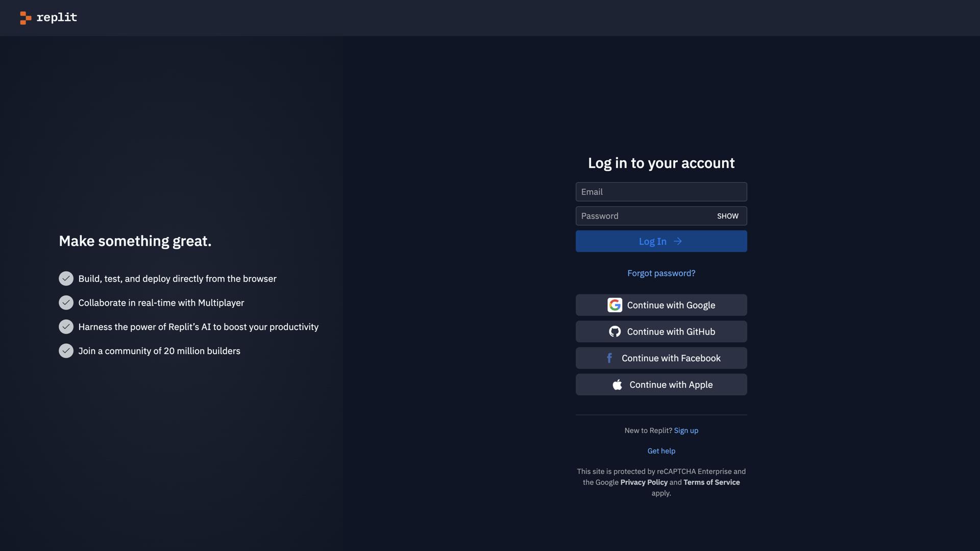Viewport: 980px width, 551px height.
Task: Click checkmark beside Build, test, and deploy
Action: point(66,279)
